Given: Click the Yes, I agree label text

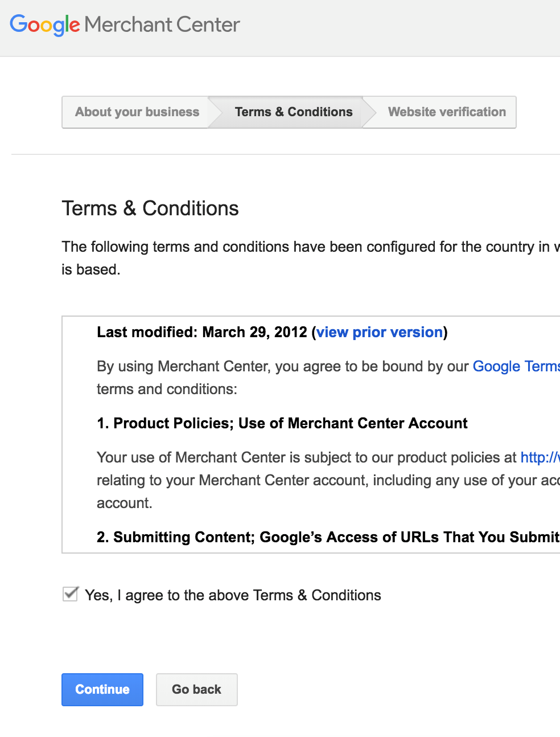Looking at the screenshot, I should pos(232,595).
